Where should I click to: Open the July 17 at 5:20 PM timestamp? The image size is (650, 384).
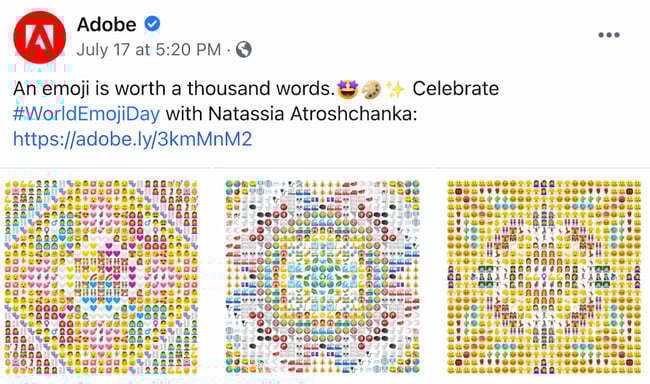pyautogui.click(x=149, y=50)
